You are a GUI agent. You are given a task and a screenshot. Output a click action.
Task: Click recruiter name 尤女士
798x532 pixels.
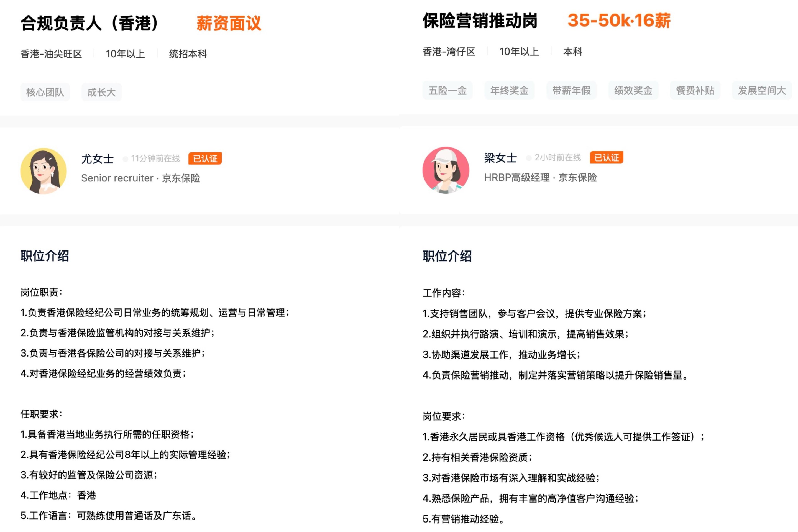click(x=97, y=159)
